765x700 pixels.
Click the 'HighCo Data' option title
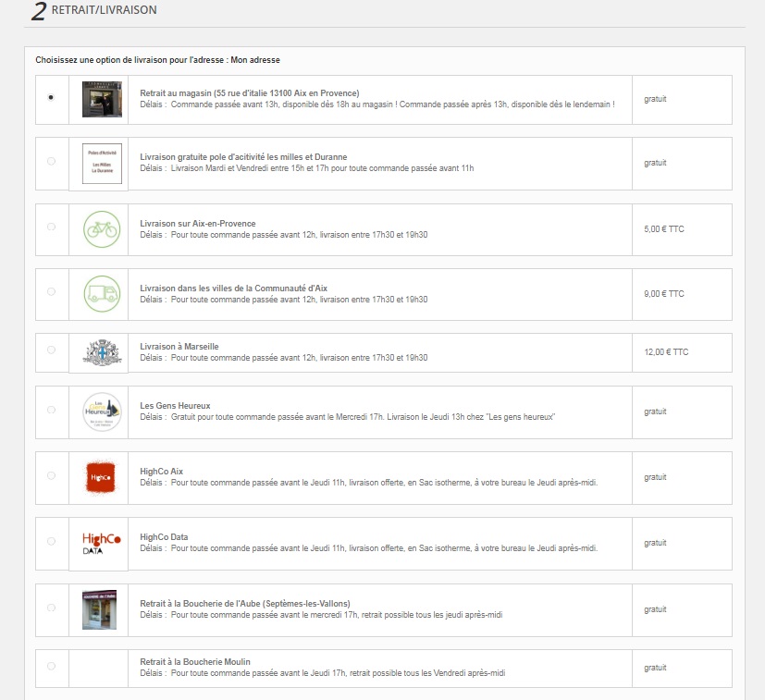pyautogui.click(x=164, y=536)
